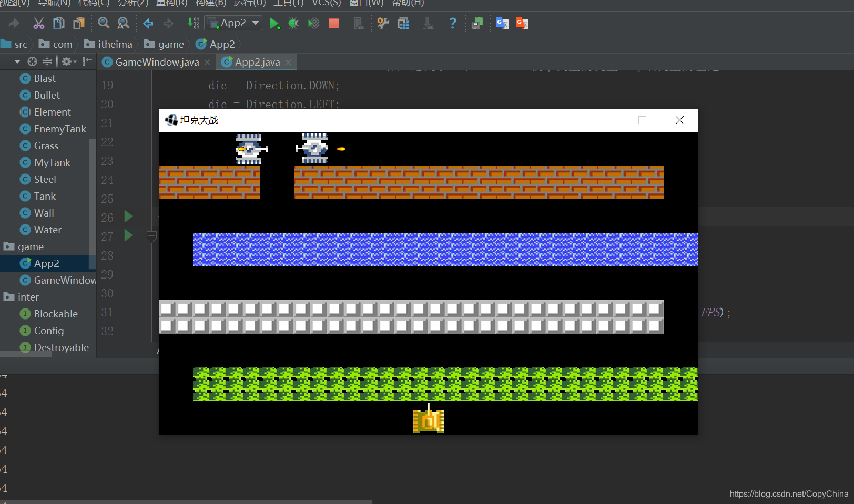This screenshot has width=854, height=504.
Task: Select the Steel class in project tree
Action: (x=45, y=179)
